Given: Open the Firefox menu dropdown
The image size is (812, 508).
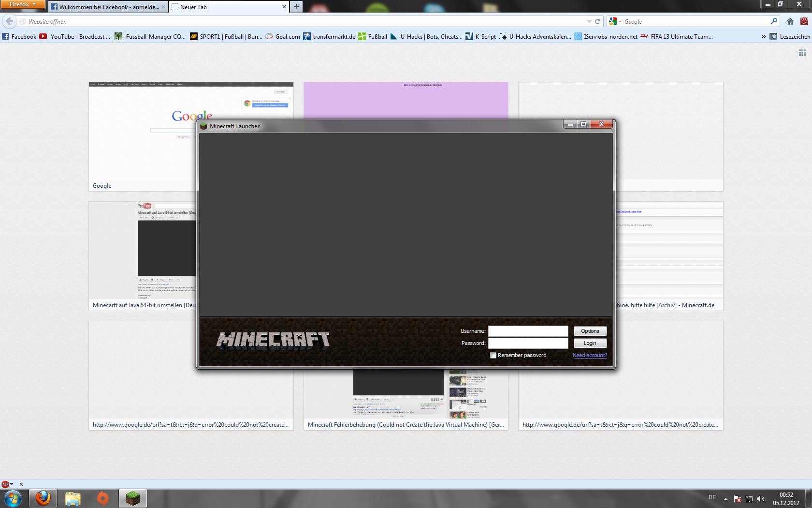Looking at the screenshot, I should point(22,4).
